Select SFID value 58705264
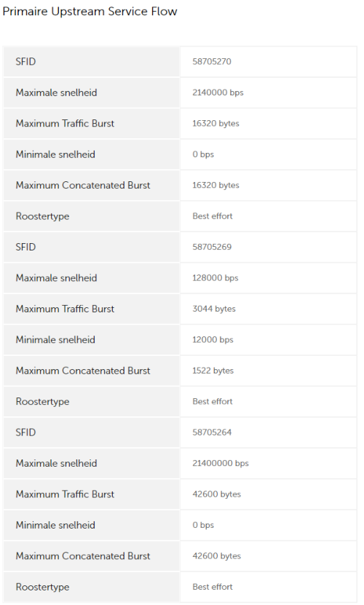Viewport: 364px width, 605px height. tap(212, 432)
